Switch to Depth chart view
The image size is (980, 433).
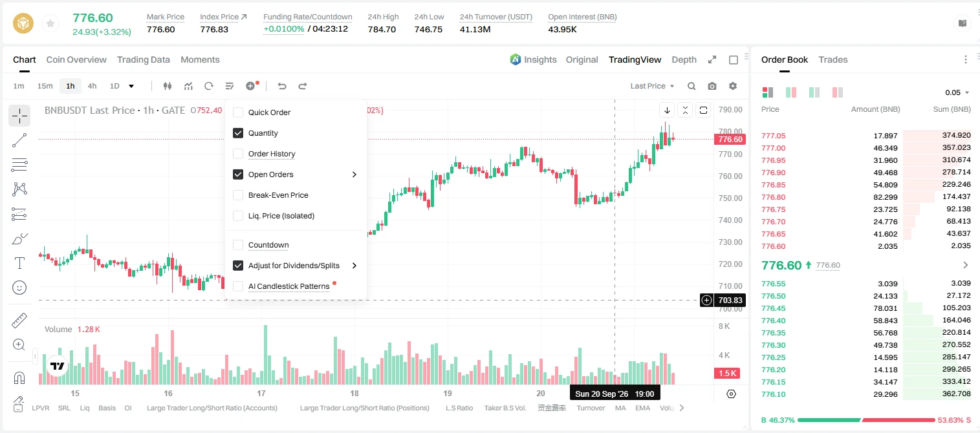point(684,59)
